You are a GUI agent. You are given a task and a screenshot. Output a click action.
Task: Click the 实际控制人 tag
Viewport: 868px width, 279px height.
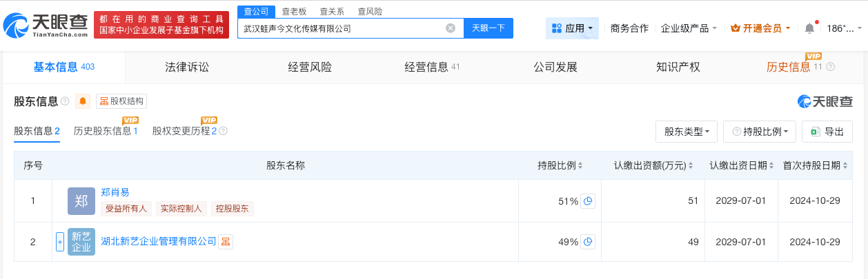tap(181, 208)
